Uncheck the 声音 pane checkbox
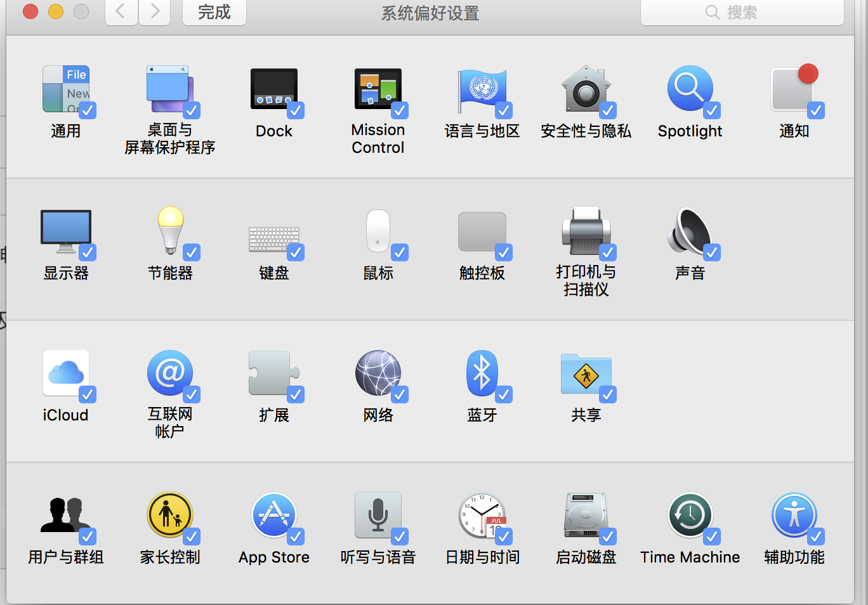 coord(712,252)
